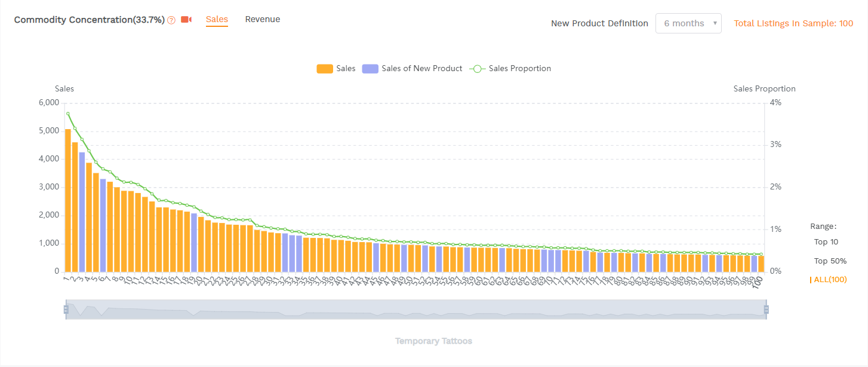Click Total Listings In Sample: 100 text
868x367 pixels.
click(x=793, y=23)
